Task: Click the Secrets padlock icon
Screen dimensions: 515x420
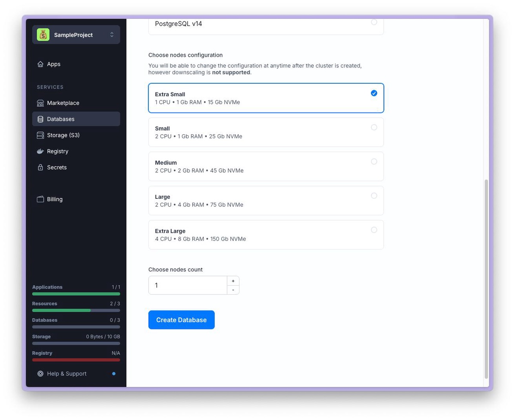Action: coord(40,167)
